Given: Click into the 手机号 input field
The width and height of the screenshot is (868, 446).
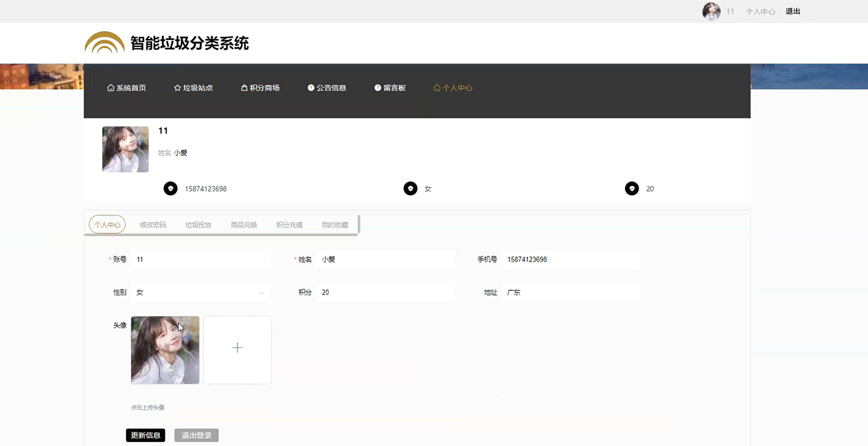Looking at the screenshot, I should point(571,259).
